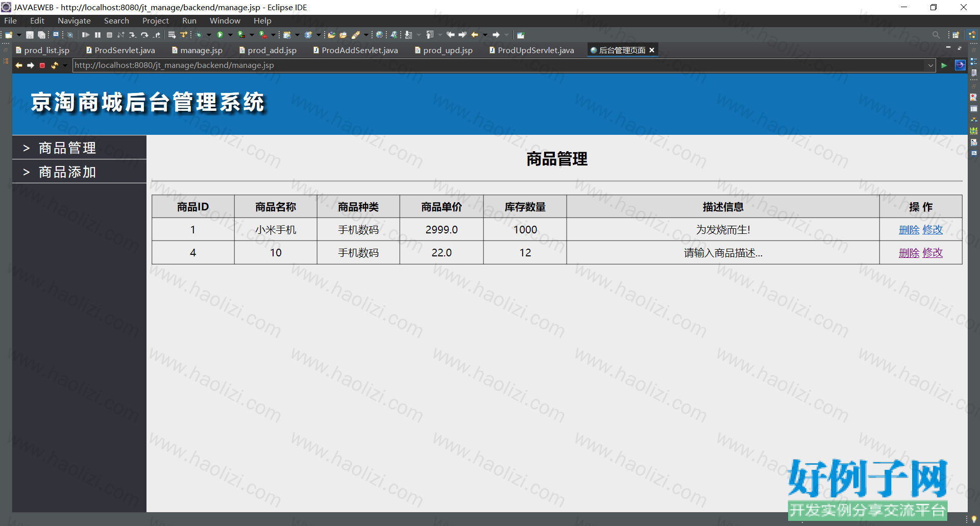Click the Disconnect debug icon
This screenshot has width=980, height=526.
(121, 35)
